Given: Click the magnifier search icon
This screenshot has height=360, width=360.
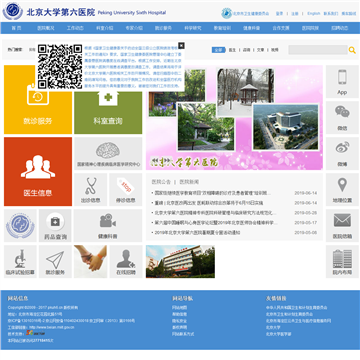Looking at the screenshot, I should point(352,50).
